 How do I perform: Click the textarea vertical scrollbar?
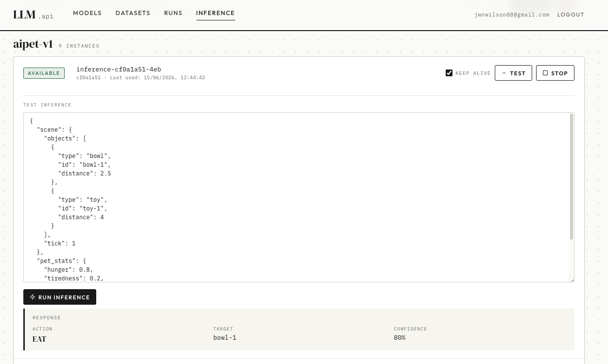point(572,177)
